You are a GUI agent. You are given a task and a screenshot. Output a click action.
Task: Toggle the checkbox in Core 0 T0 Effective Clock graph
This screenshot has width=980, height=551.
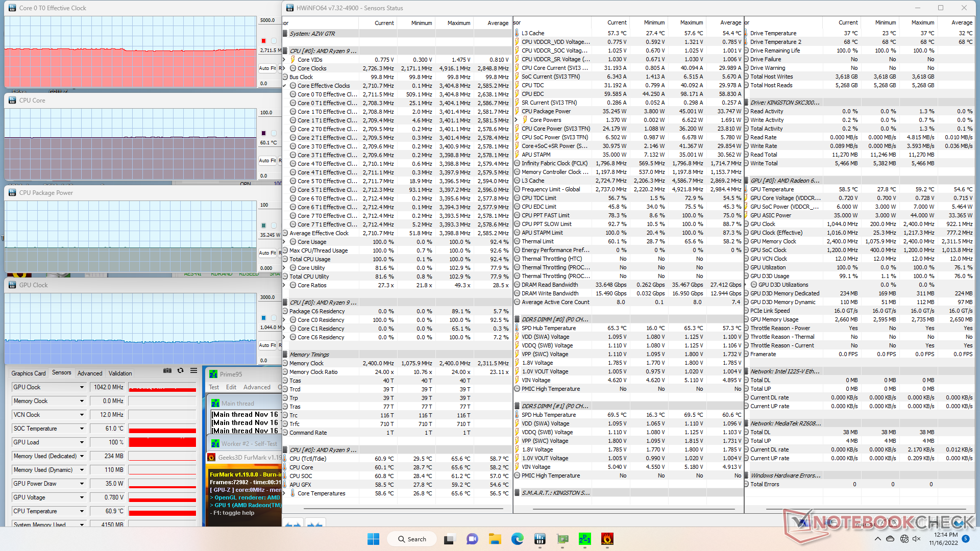[x=274, y=41]
